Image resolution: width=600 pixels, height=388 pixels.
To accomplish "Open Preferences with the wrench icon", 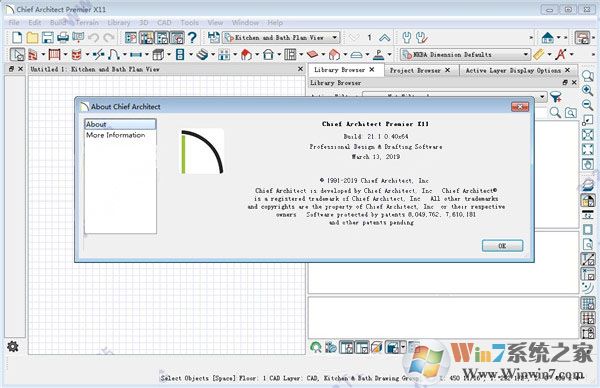I will coord(407,37).
